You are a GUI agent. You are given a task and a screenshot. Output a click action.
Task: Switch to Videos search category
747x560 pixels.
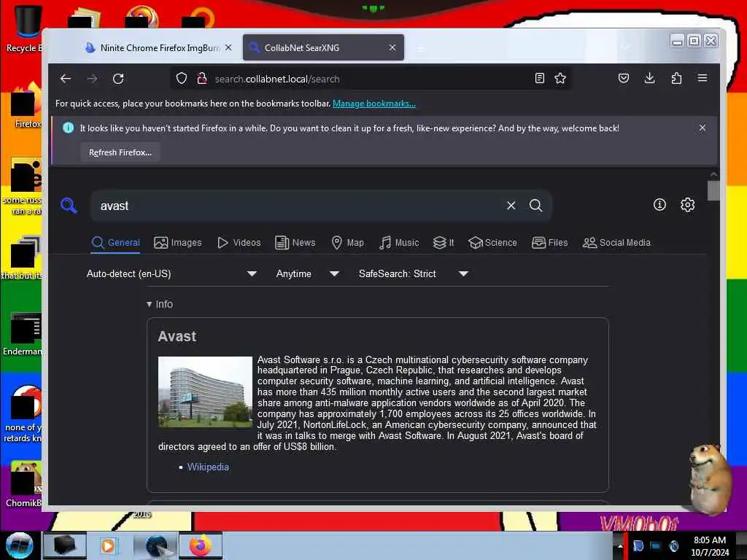click(x=239, y=243)
